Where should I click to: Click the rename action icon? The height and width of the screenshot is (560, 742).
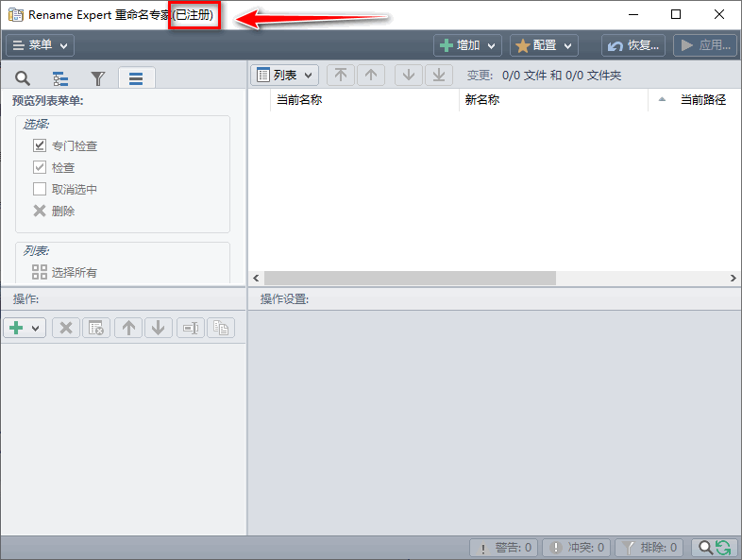[191, 328]
